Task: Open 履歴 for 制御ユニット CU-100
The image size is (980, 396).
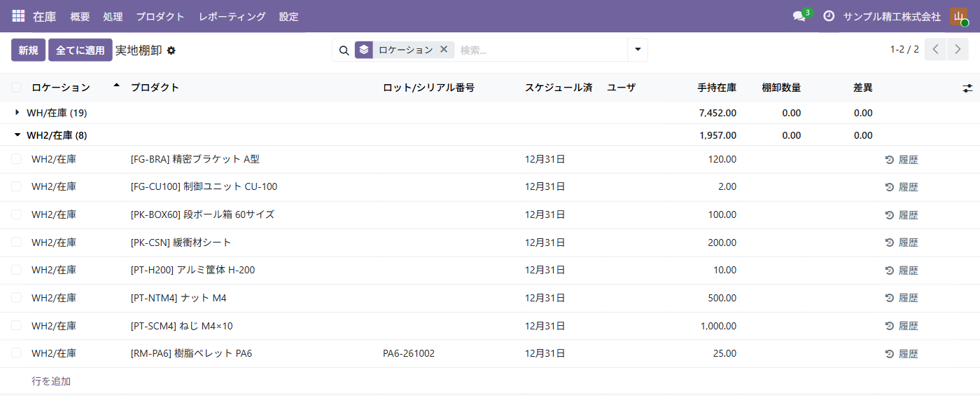Action: tap(902, 187)
